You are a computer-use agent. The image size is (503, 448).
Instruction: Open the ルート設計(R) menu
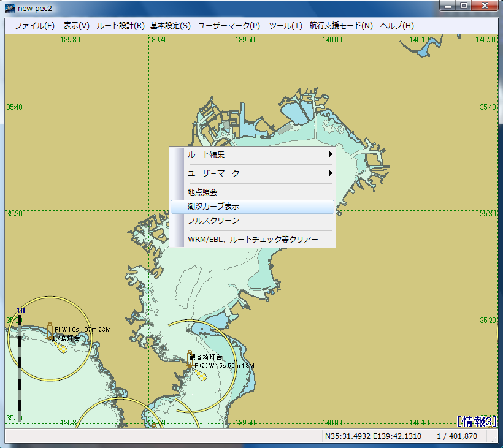(120, 26)
